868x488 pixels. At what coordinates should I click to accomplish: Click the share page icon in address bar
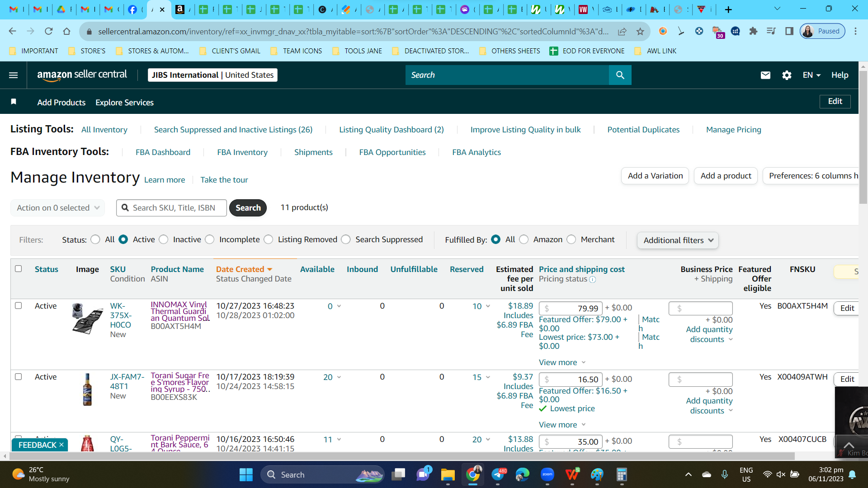point(622,31)
